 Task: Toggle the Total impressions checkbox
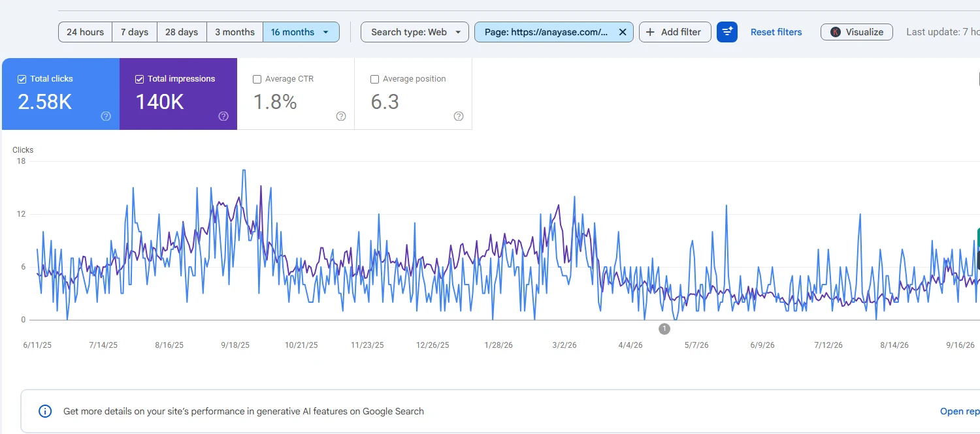[139, 79]
